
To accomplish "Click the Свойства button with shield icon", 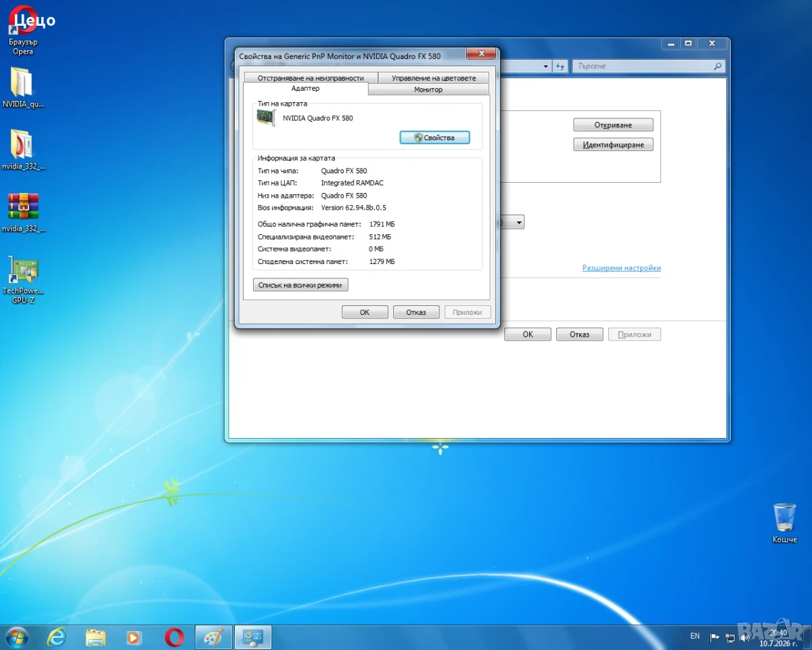I will point(434,137).
